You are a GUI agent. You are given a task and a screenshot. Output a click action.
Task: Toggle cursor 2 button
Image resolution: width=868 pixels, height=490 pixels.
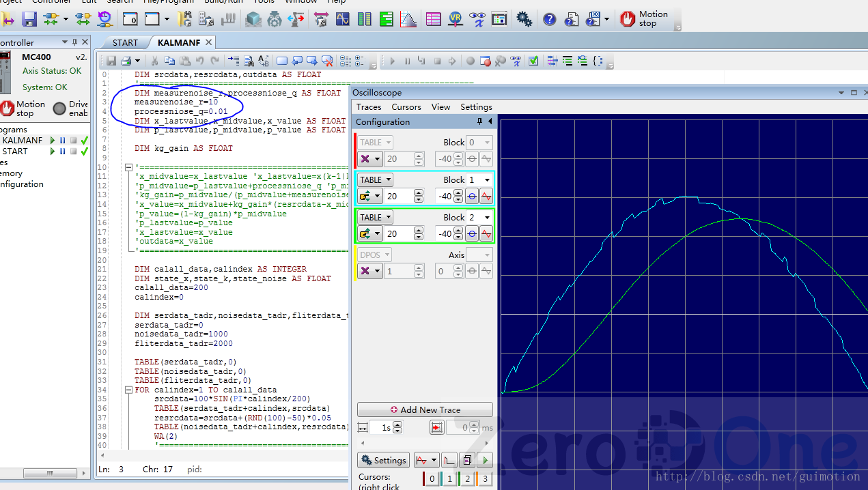click(x=467, y=479)
